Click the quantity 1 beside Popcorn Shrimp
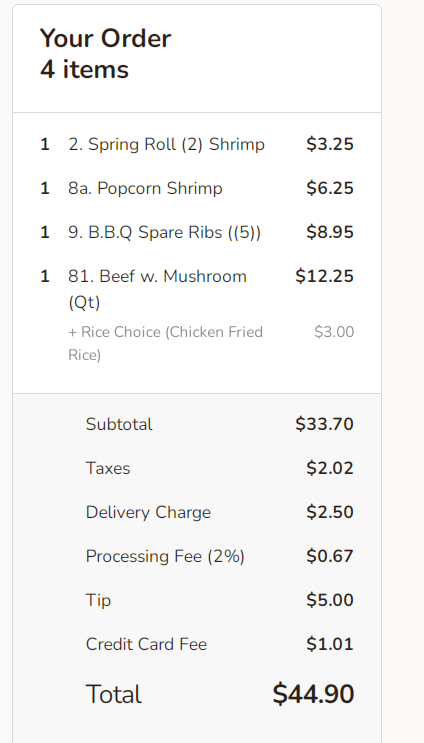Image resolution: width=424 pixels, height=743 pixels. [45, 189]
